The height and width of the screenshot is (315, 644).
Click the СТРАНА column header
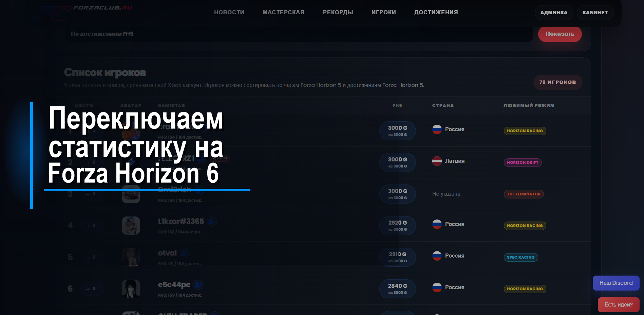[x=443, y=106]
